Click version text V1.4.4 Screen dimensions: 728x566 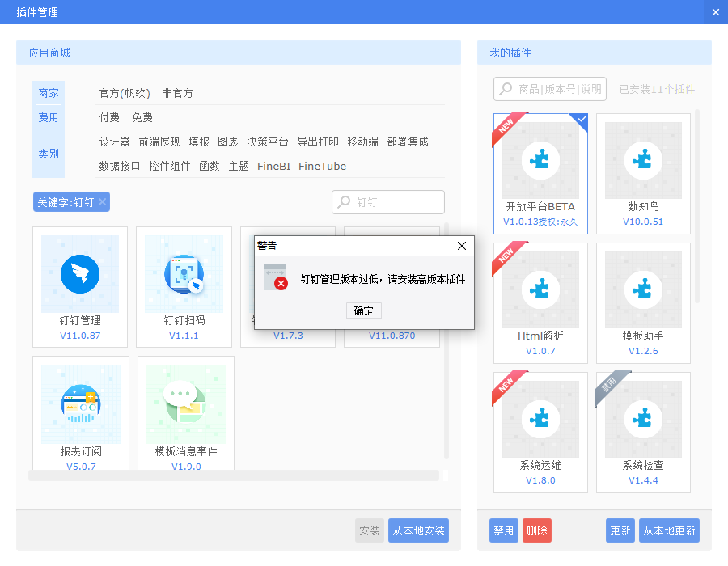tap(643, 480)
